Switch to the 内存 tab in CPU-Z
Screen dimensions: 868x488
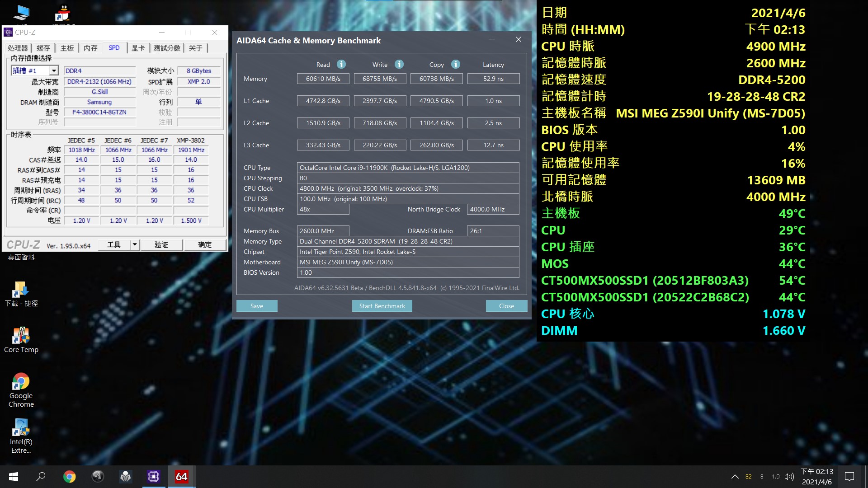[90, 48]
